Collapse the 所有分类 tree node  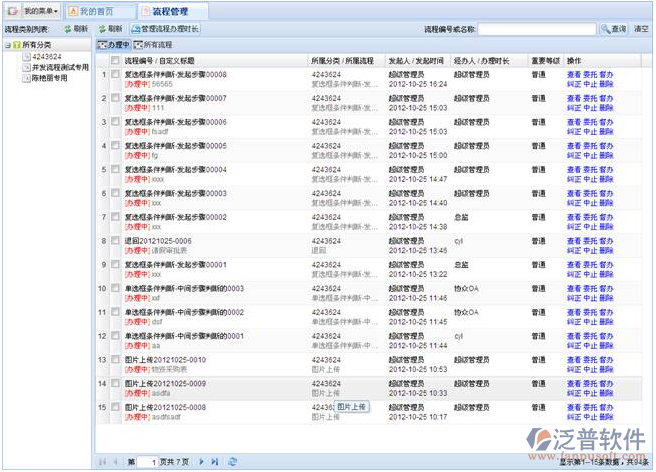[x=9, y=46]
